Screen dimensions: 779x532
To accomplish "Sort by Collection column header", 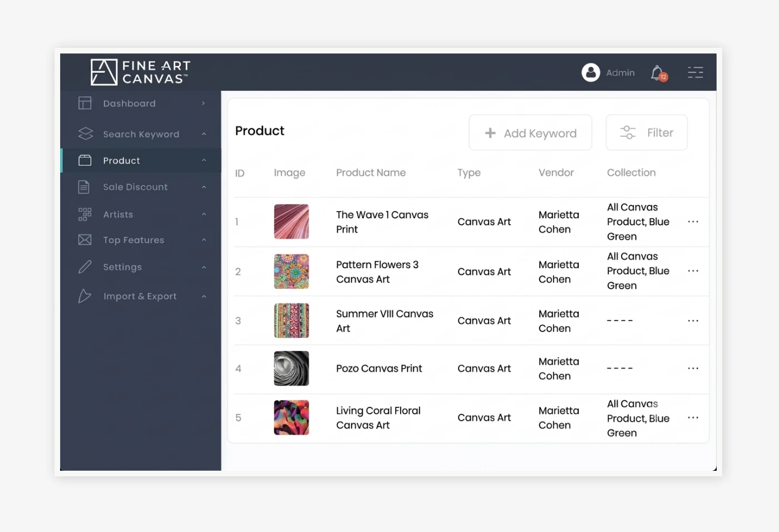I will tap(631, 173).
